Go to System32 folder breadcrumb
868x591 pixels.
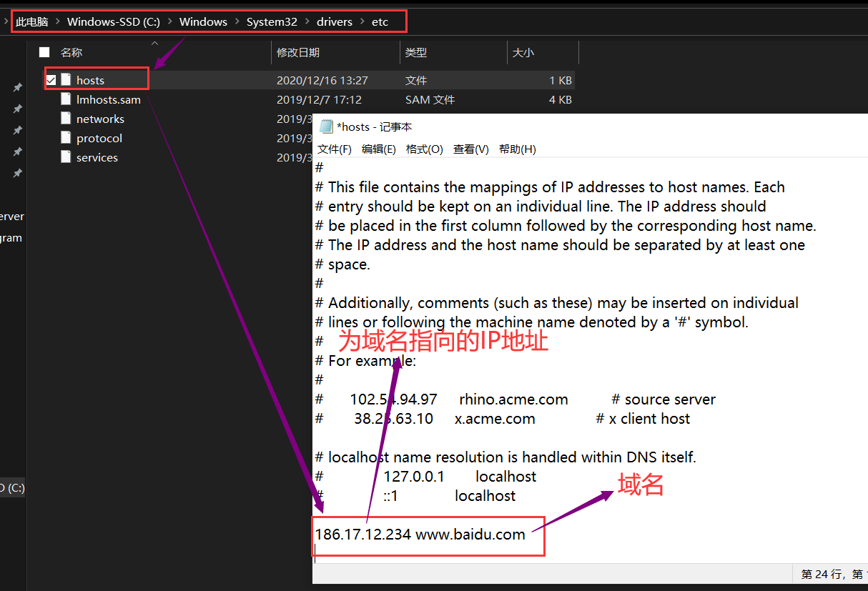pos(272,21)
